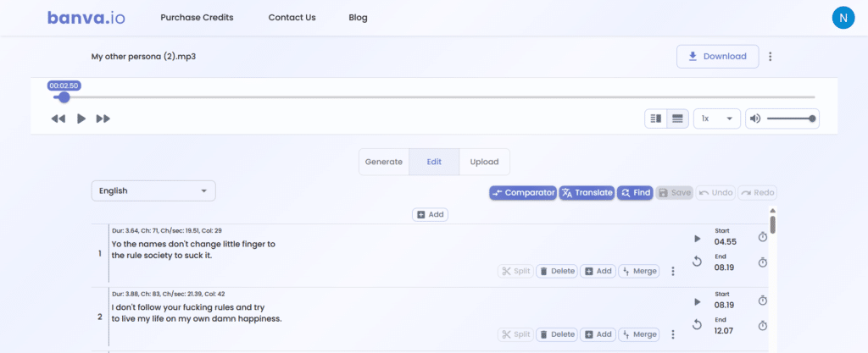Open more options for subtitle 1
The image size is (868, 353).
coord(673,271)
